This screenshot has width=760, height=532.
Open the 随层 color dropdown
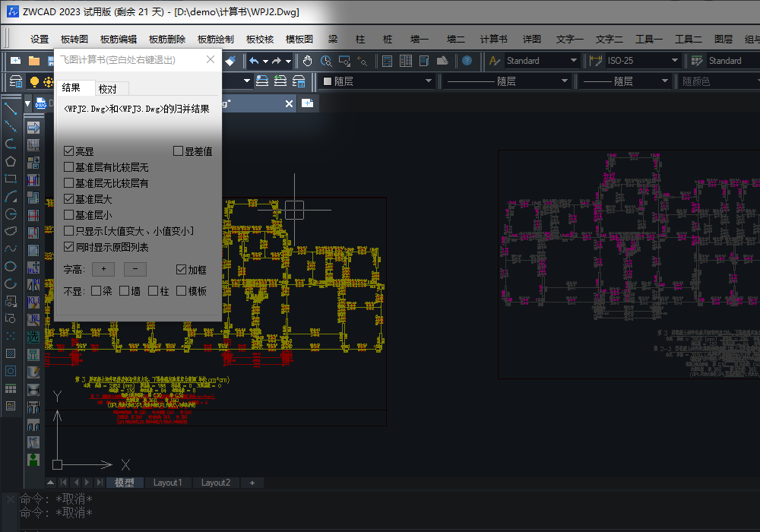pos(429,81)
